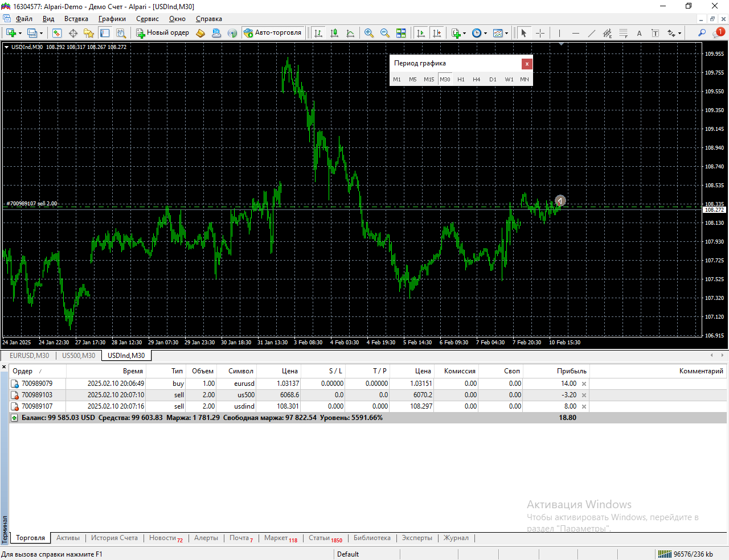729x560 pixels.
Task: Tile chart windows icon
Action: 401,33
